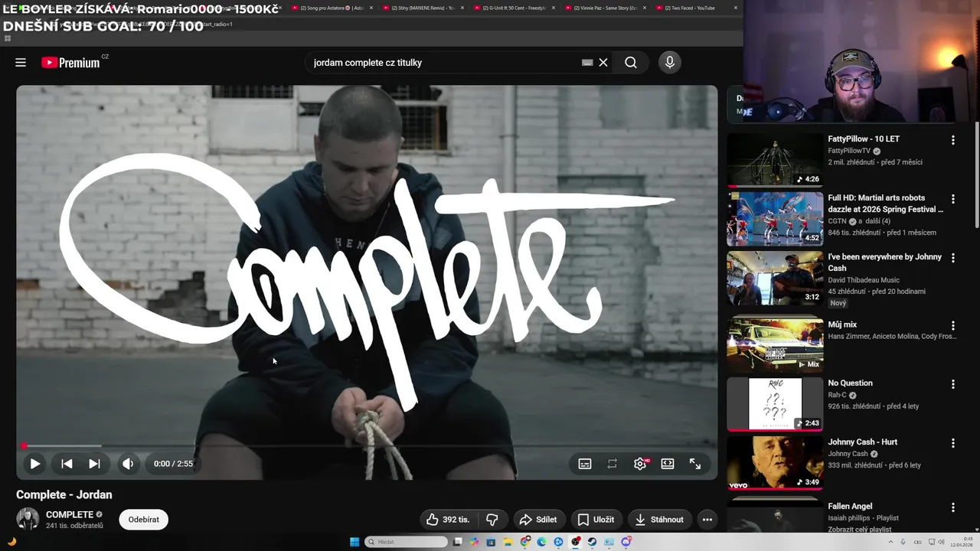
Task: Open the weather widget icon on taskbar
Action: (11, 542)
